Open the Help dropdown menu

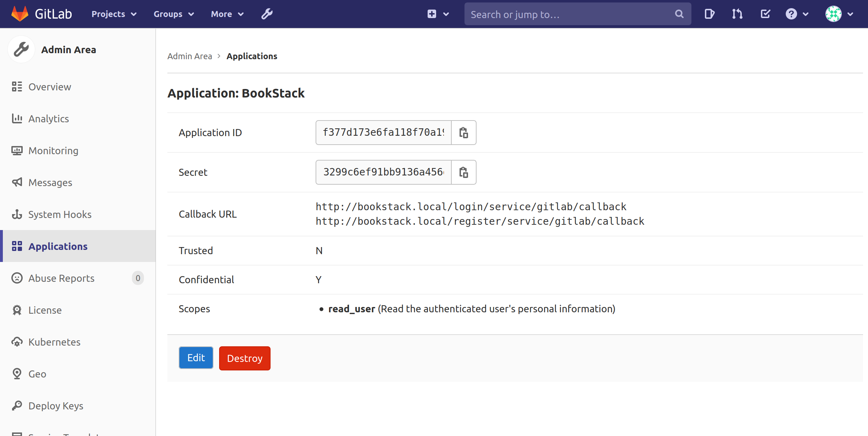click(797, 14)
